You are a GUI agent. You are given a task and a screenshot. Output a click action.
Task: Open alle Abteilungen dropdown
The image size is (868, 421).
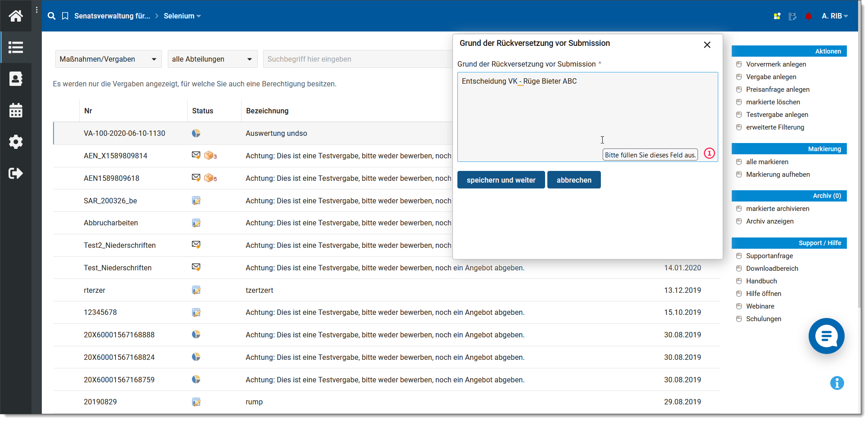coord(212,59)
